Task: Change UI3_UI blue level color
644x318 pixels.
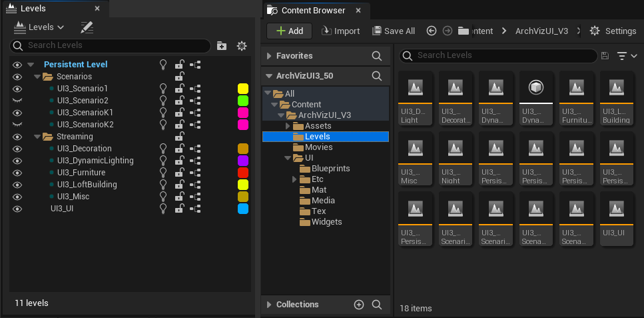Action: (243, 209)
